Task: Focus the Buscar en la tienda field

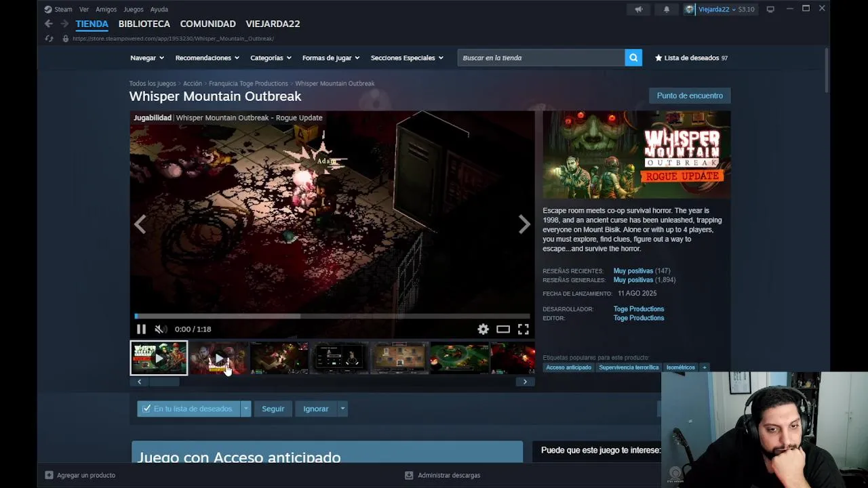Action: pyautogui.click(x=541, y=58)
